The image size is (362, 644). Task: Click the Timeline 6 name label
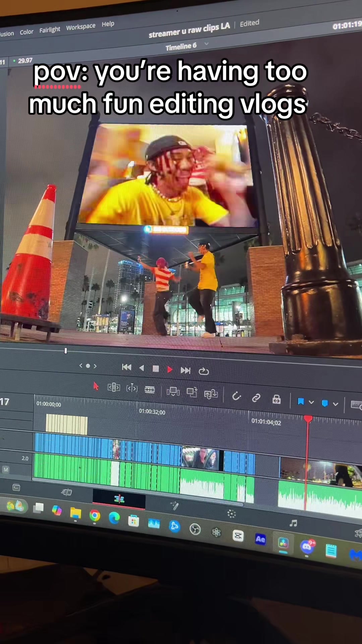(181, 46)
